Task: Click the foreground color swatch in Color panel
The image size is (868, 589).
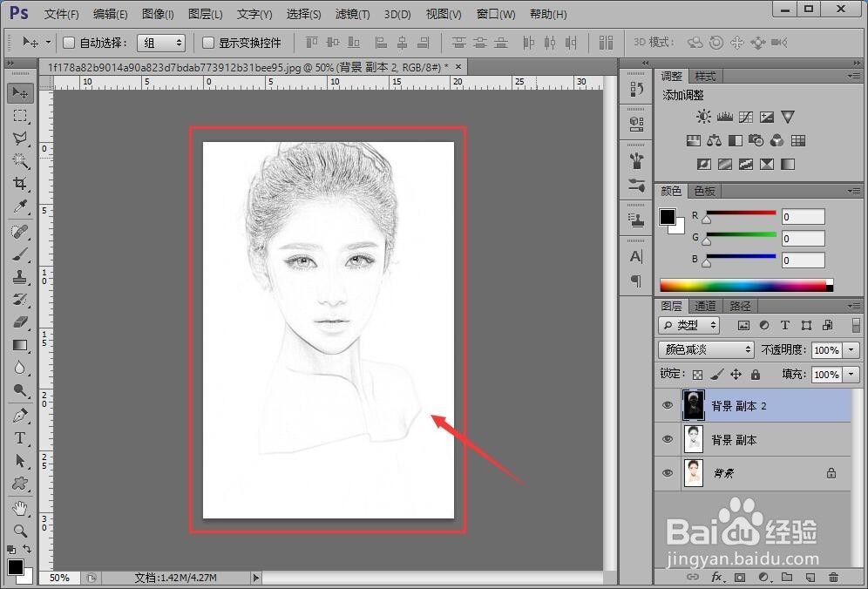Action: pyautogui.click(x=667, y=216)
